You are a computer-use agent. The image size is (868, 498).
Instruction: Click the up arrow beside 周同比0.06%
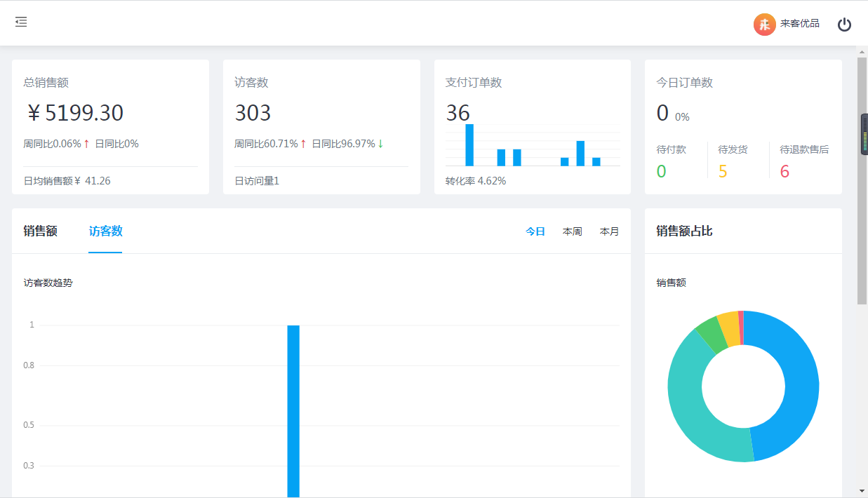pyautogui.click(x=86, y=144)
